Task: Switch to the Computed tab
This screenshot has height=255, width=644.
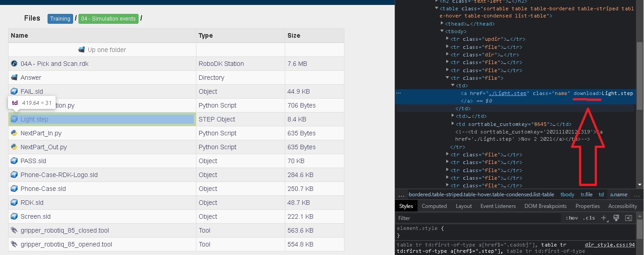Action: (434, 206)
